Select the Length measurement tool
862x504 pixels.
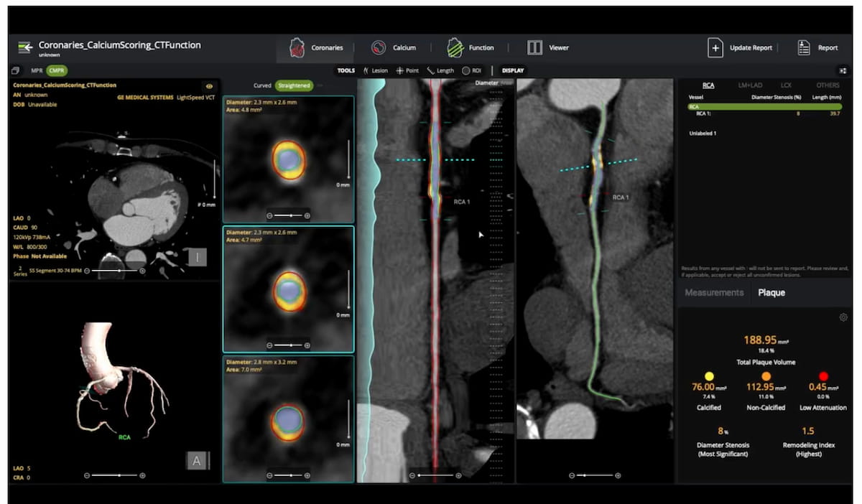tap(440, 70)
